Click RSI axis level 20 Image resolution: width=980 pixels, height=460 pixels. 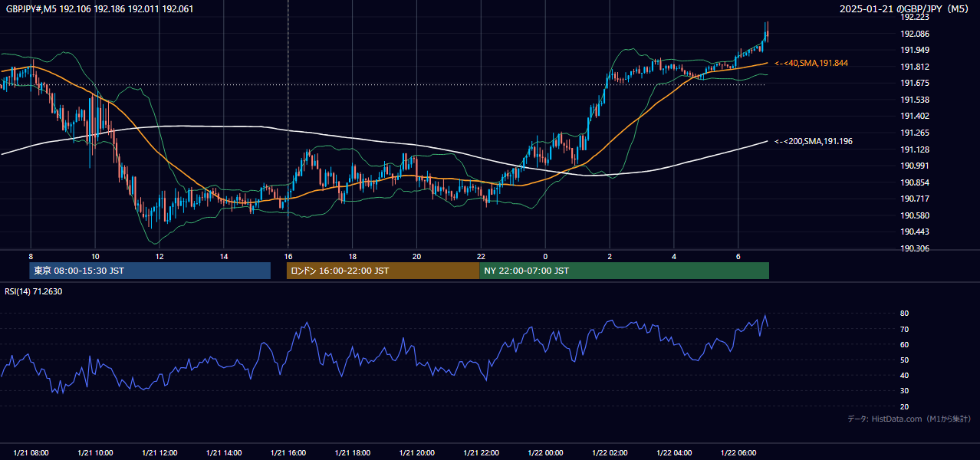tap(905, 406)
